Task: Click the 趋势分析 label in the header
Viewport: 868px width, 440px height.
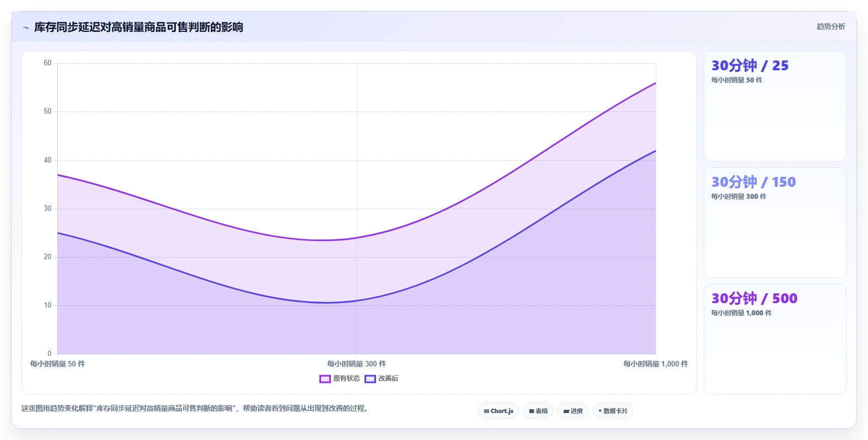Action: point(831,26)
